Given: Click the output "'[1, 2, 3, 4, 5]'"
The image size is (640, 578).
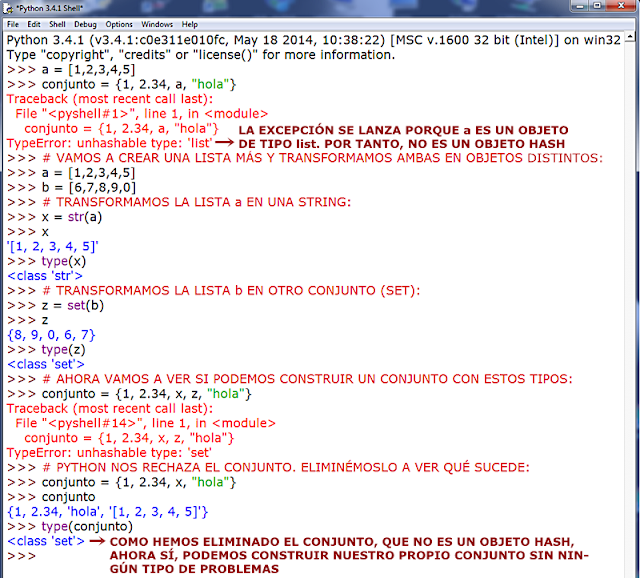Looking at the screenshot, I should pyautogui.click(x=53, y=247).
